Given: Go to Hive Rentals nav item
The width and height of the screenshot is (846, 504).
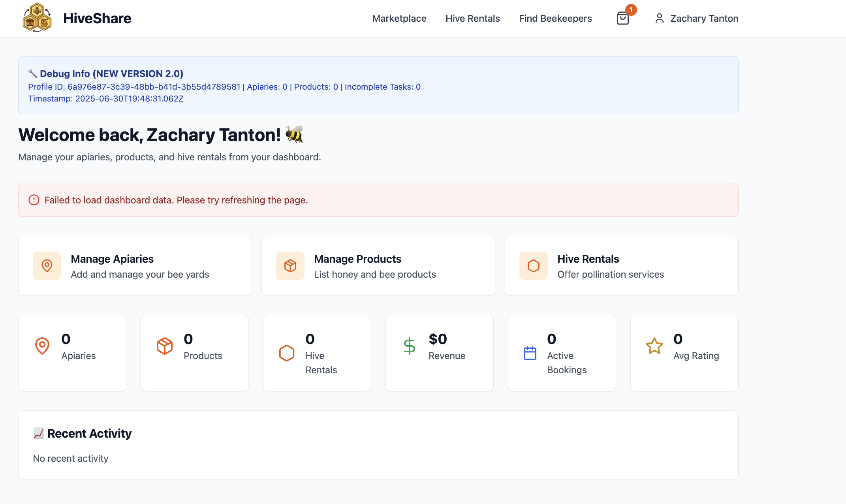Looking at the screenshot, I should pos(472,19).
